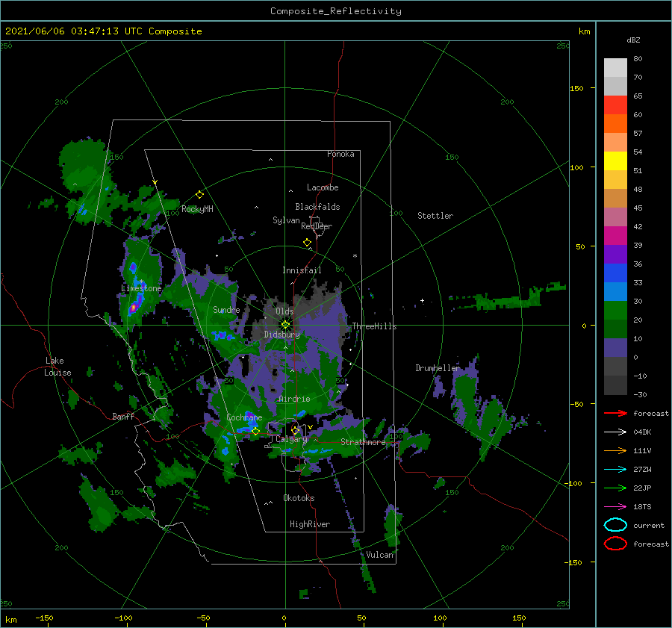Screen dimensions: 672x628
Task: Click the yellow diamond marker below RedDeer
Action: point(308,243)
